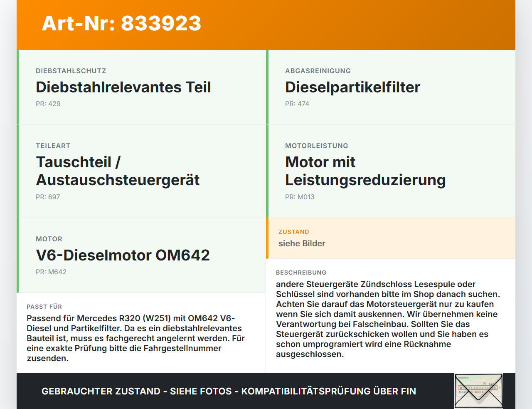
Task: Select 'Diebstahlrelevantes Teil' card title
Action: [x=123, y=87]
